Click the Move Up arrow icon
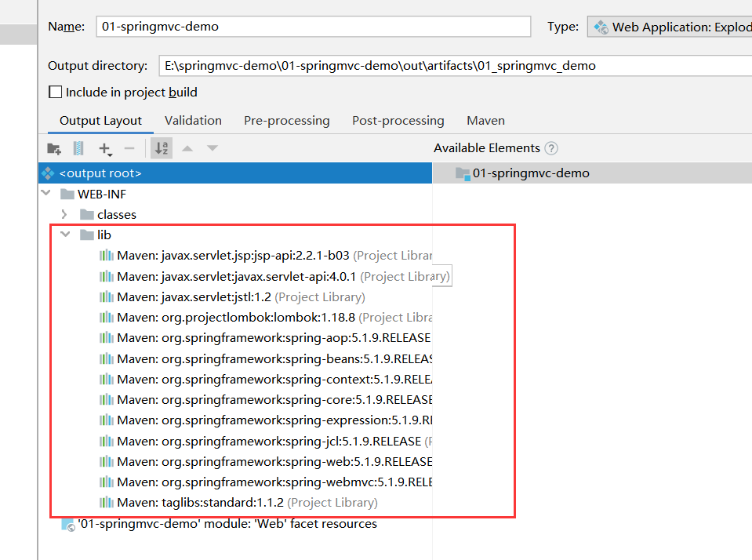The height and width of the screenshot is (560, 752). click(x=187, y=148)
